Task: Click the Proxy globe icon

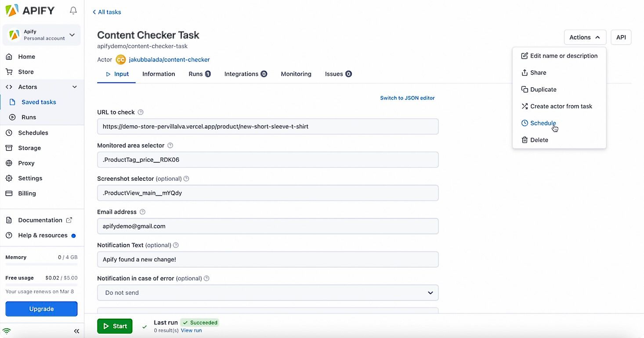Action: (9, 163)
